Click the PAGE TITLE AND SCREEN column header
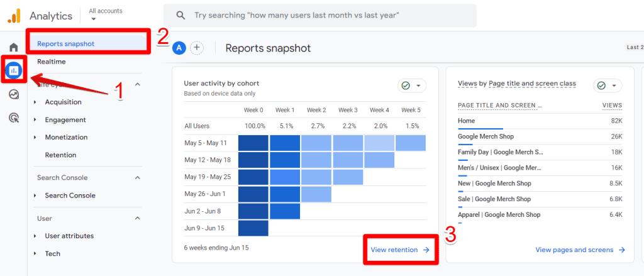The width and height of the screenshot is (644, 276). pyautogui.click(x=500, y=106)
